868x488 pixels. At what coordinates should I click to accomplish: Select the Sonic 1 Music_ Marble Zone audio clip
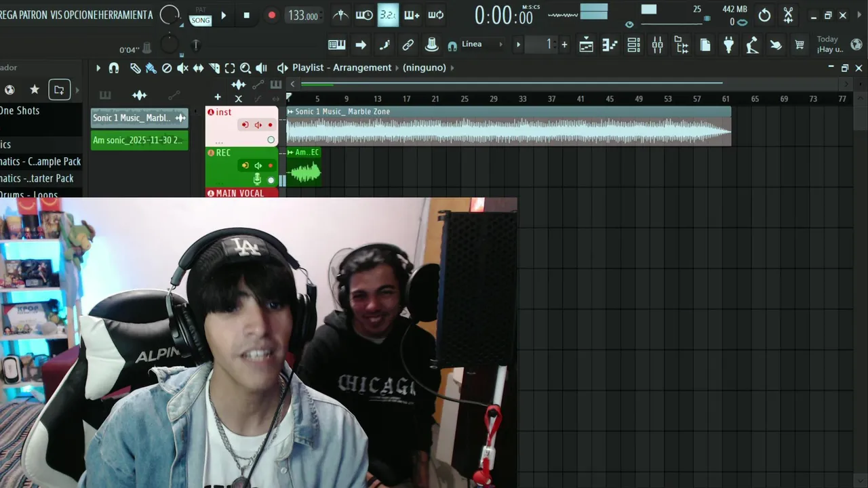509,126
